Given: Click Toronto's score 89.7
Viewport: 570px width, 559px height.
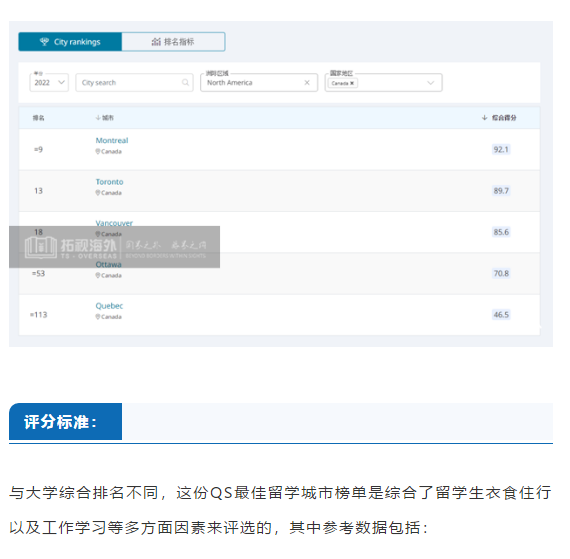Looking at the screenshot, I should pyautogui.click(x=501, y=191).
